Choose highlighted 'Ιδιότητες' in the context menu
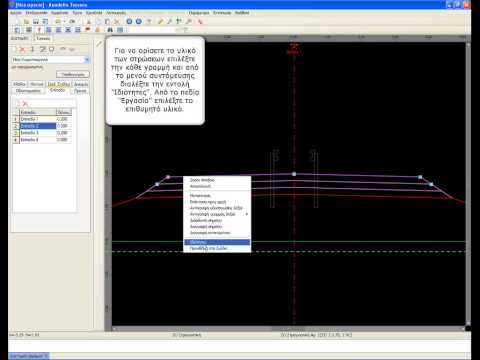Viewport: 480px width, 360px height. [x=217, y=242]
